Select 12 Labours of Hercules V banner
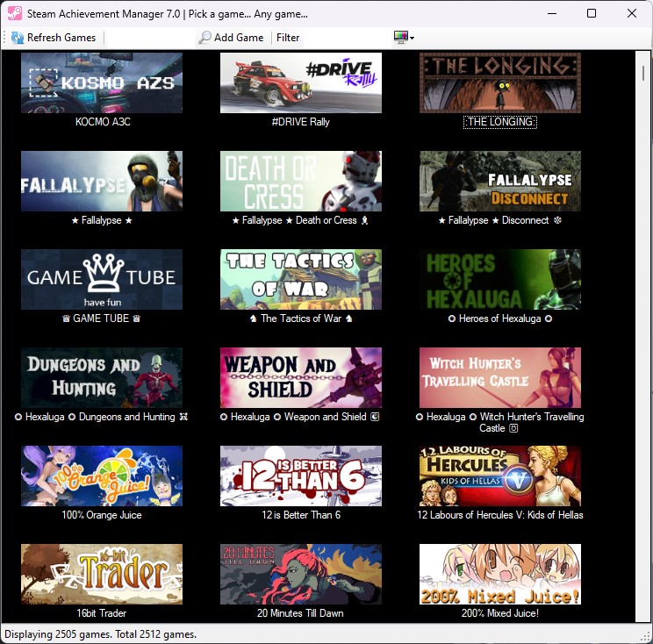The image size is (653, 644). tap(499, 476)
